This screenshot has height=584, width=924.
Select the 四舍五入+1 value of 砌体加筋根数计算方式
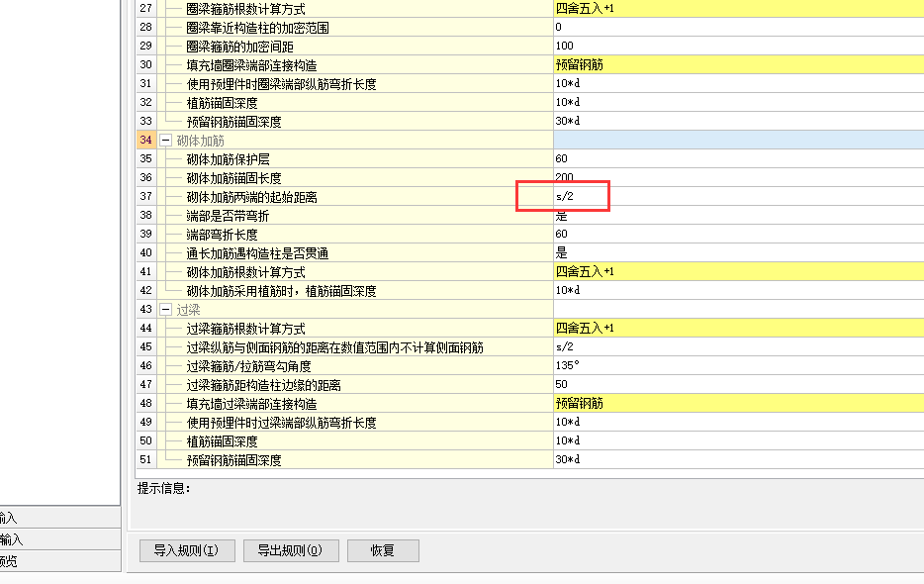coord(585,272)
